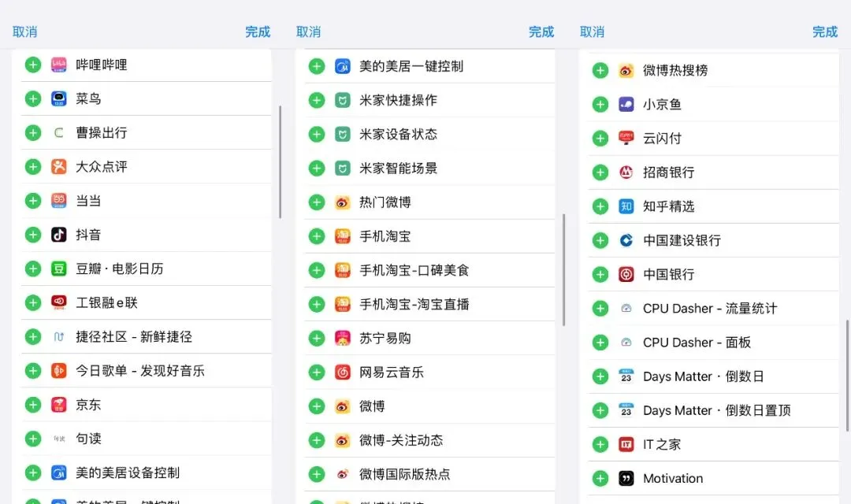Screen dimensions: 851x504
Task: Tap the 美的美居设备控制 app icon
Action: click(58, 472)
